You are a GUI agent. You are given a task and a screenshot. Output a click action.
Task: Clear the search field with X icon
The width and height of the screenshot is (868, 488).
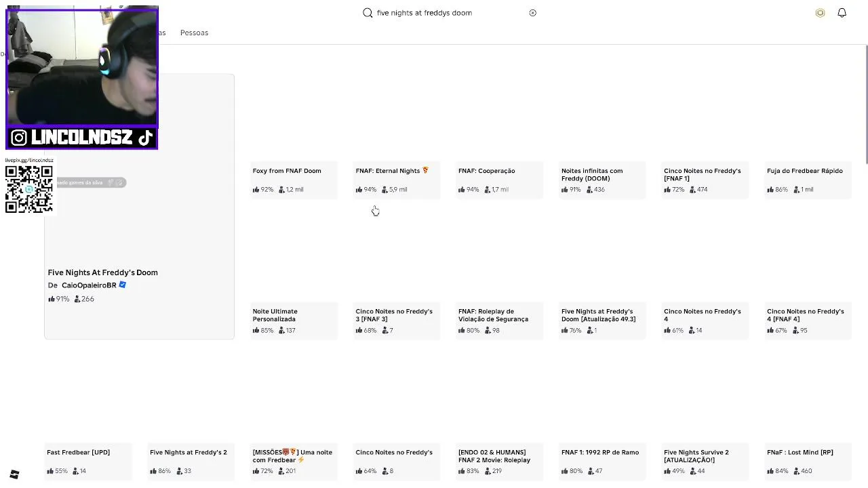pyautogui.click(x=532, y=13)
